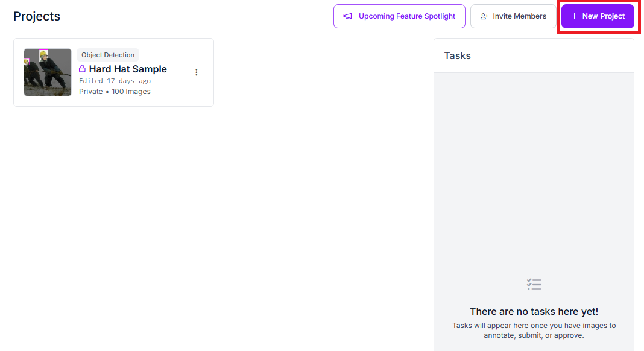Viewport: 644px width, 351px height.
Task: Click the 'Tasks will appear here' description
Action: 534,330
